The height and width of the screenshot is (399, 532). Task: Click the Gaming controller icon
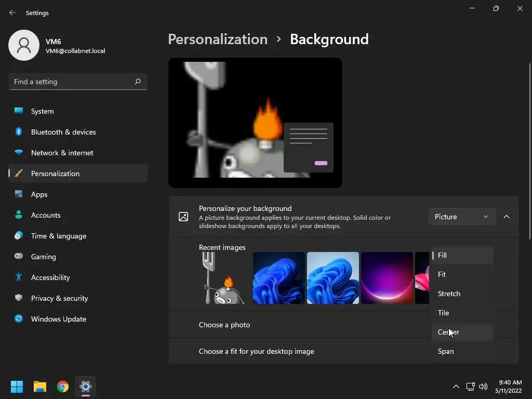[x=19, y=256]
